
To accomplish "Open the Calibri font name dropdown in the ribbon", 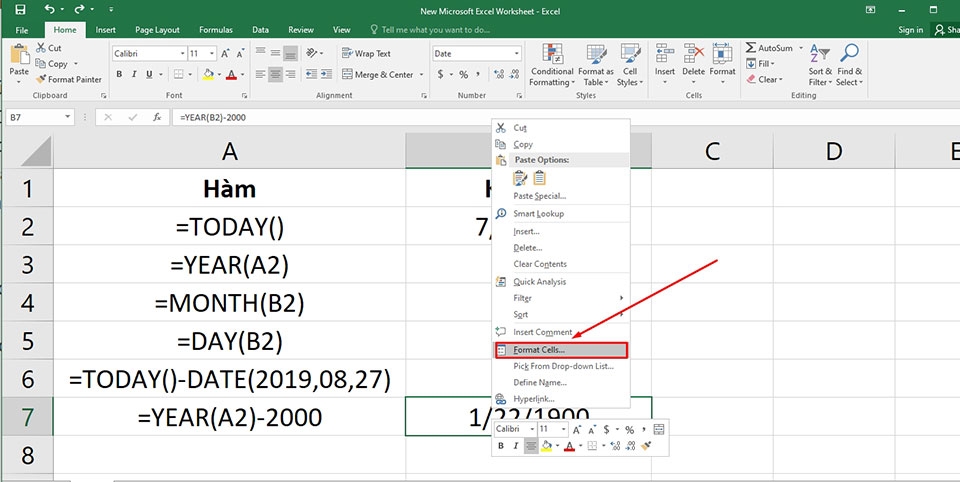I will (x=182, y=54).
